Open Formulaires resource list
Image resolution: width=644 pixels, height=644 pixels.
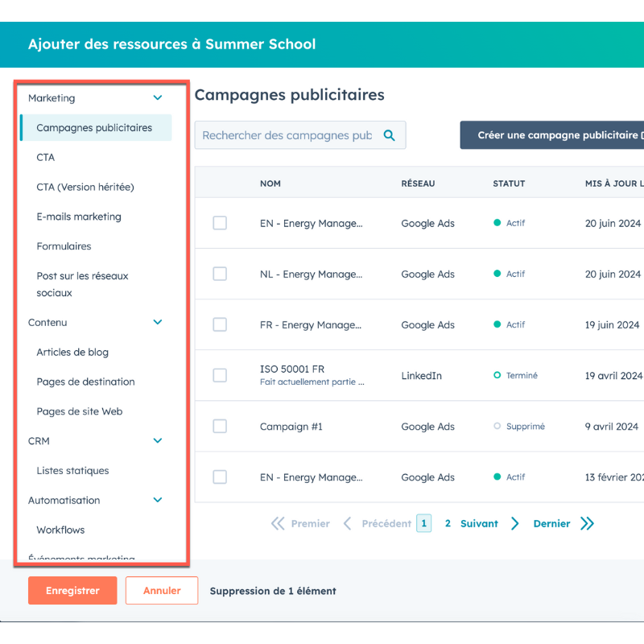tap(64, 246)
